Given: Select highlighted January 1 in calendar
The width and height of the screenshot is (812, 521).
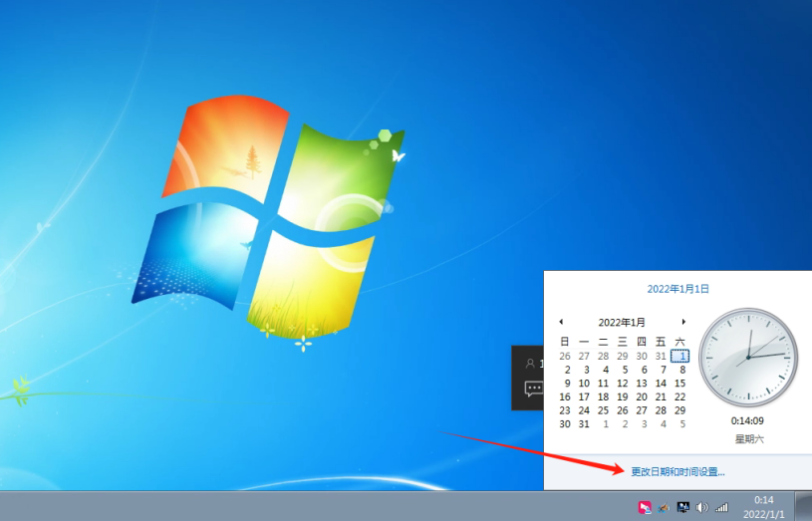Looking at the screenshot, I should pyautogui.click(x=679, y=357).
